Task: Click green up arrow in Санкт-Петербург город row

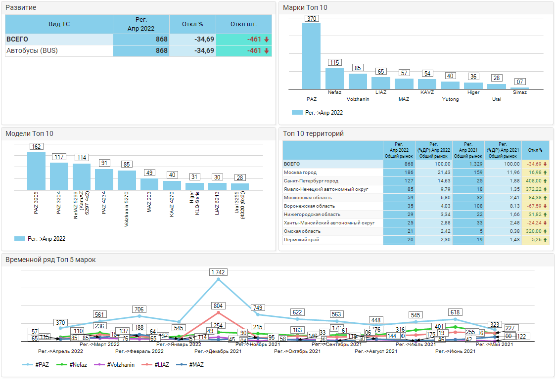Action: tap(545, 181)
